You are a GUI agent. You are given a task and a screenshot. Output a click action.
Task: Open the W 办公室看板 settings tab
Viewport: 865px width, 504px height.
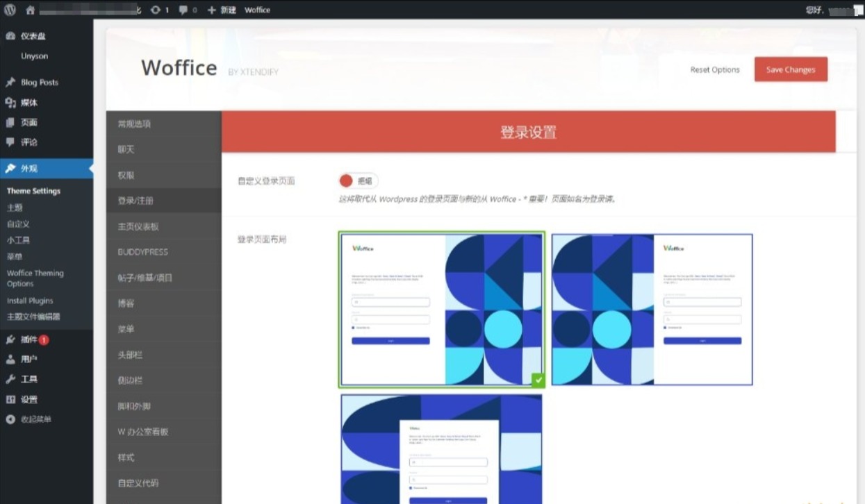tap(164, 432)
